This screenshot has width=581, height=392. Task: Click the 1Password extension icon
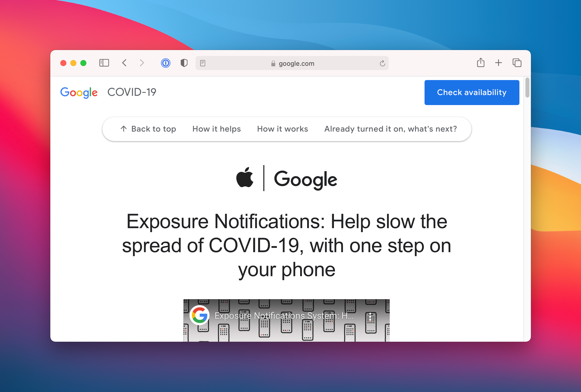click(165, 63)
